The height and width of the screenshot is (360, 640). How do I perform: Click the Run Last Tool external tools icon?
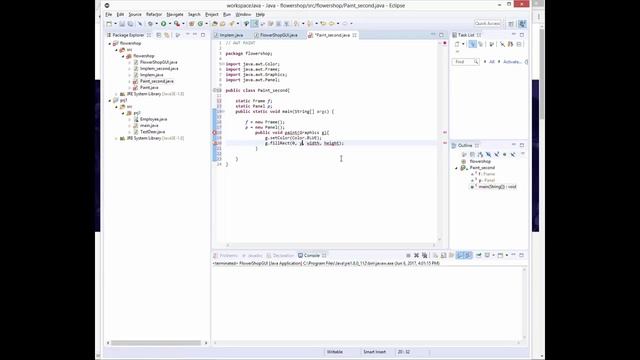tap(177, 24)
